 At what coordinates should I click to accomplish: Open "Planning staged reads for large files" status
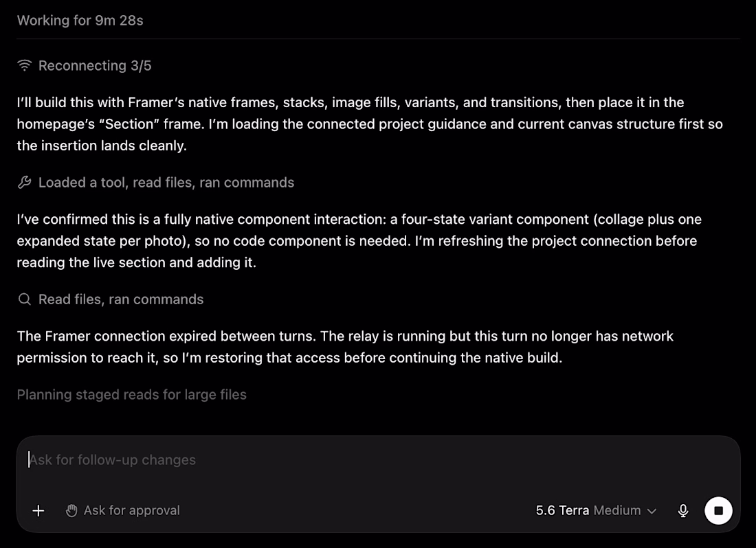(132, 395)
